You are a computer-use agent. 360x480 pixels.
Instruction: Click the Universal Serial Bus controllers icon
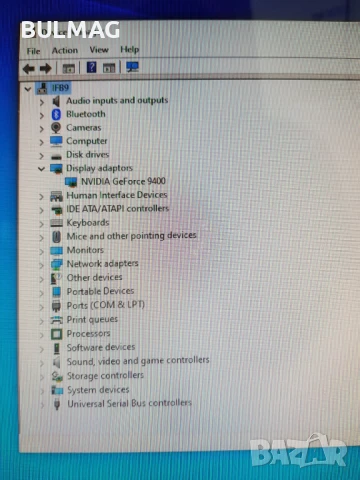(57, 404)
